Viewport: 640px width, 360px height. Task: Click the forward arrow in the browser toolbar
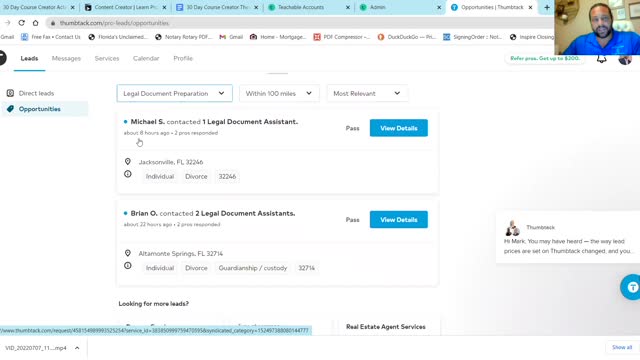click(7, 23)
